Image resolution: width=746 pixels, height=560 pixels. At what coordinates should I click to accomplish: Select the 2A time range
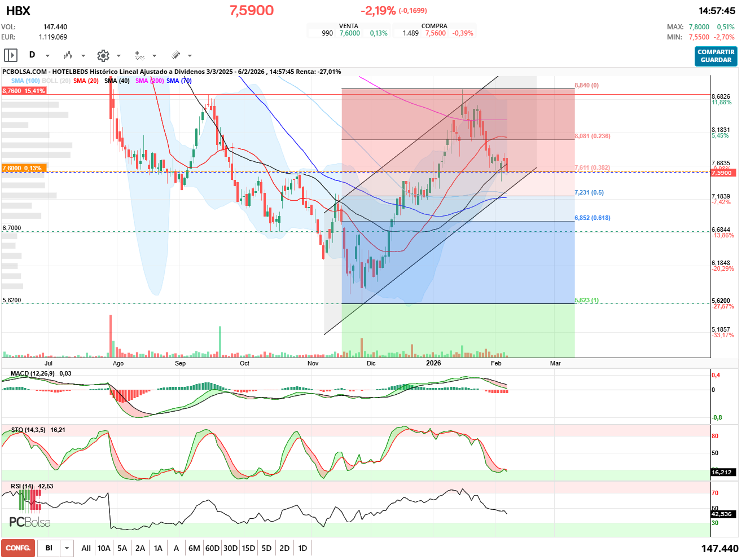140,548
